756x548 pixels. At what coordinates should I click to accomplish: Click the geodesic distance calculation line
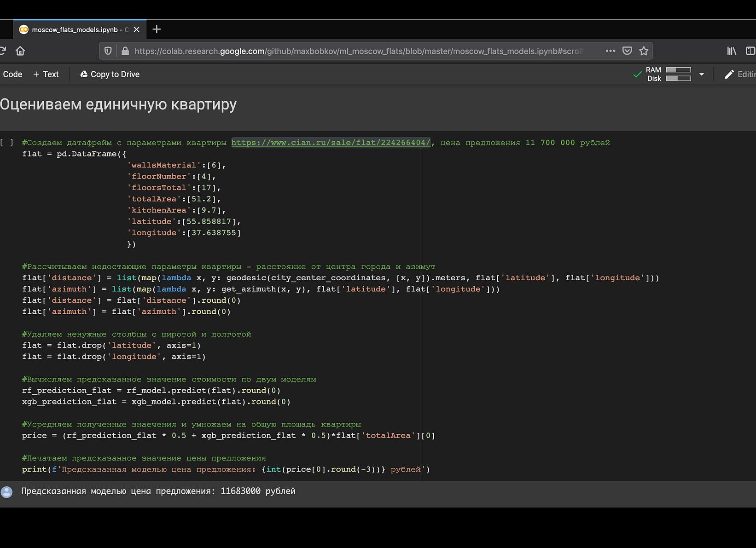coord(341,278)
